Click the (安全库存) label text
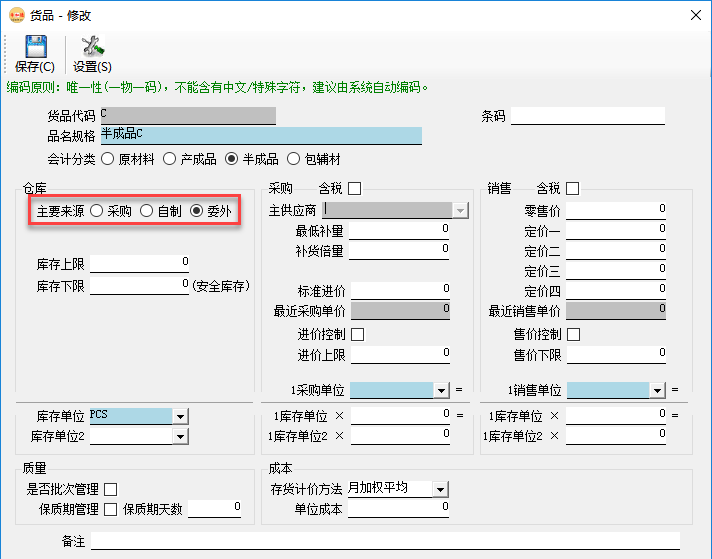 tap(221, 286)
